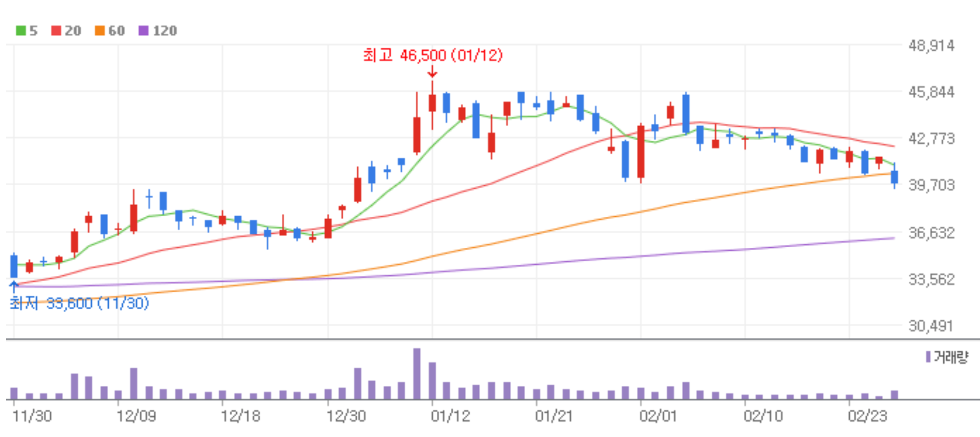This screenshot has width=980, height=437.
Task: Click the green 5-day moving average swatch
Action: (x=20, y=30)
